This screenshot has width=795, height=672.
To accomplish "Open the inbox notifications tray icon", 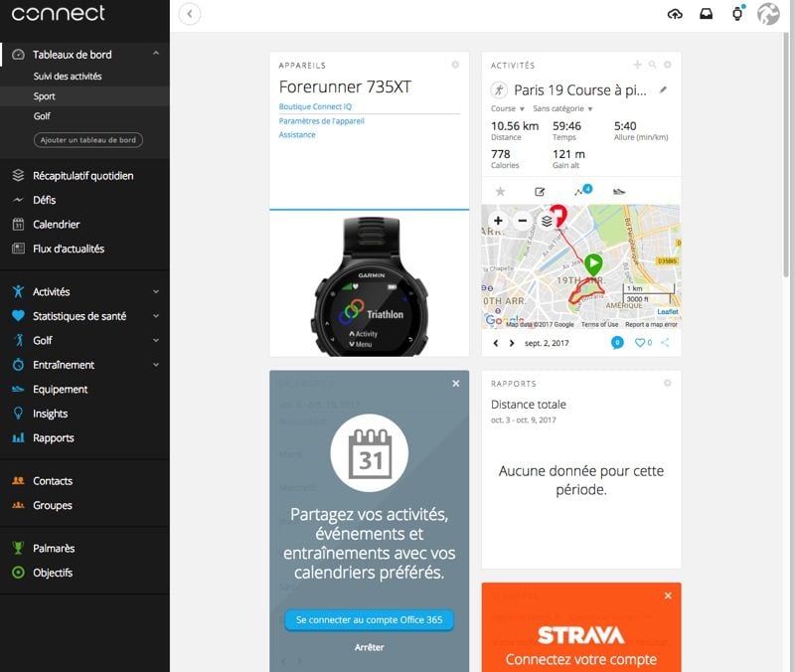I will point(706,14).
